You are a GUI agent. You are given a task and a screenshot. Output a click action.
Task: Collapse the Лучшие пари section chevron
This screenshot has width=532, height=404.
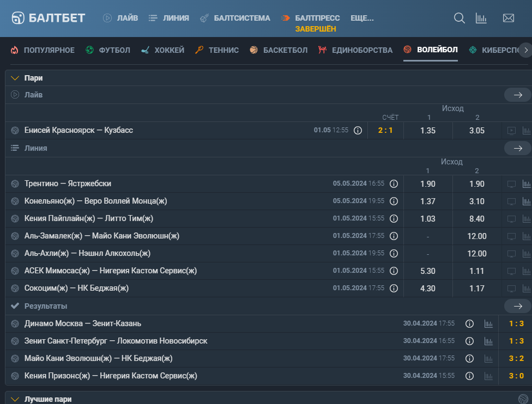[x=15, y=399]
